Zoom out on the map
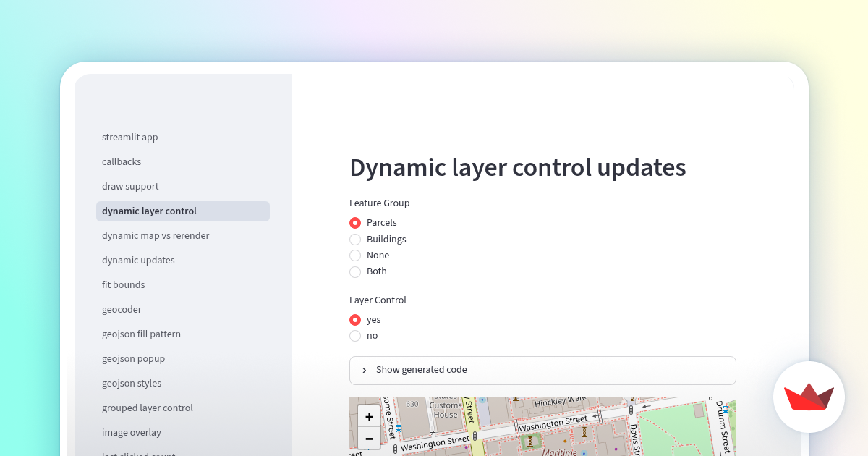This screenshot has height=456, width=868. pyautogui.click(x=369, y=438)
